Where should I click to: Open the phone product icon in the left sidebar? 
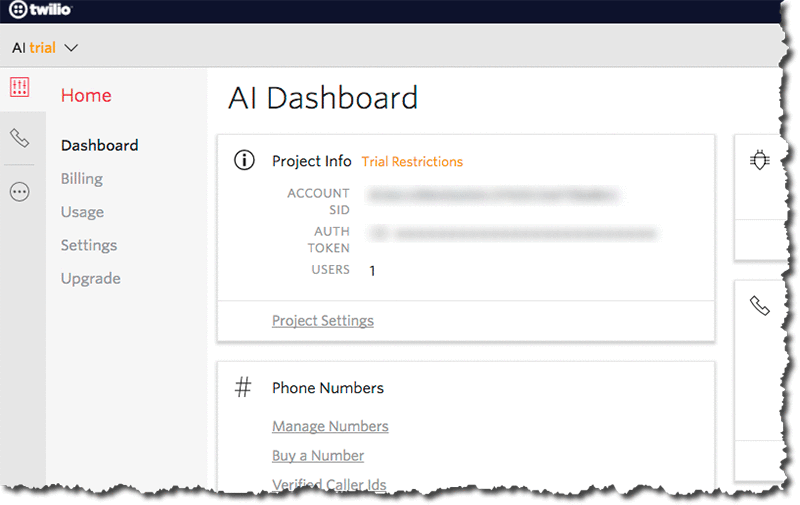tap(20, 139)
